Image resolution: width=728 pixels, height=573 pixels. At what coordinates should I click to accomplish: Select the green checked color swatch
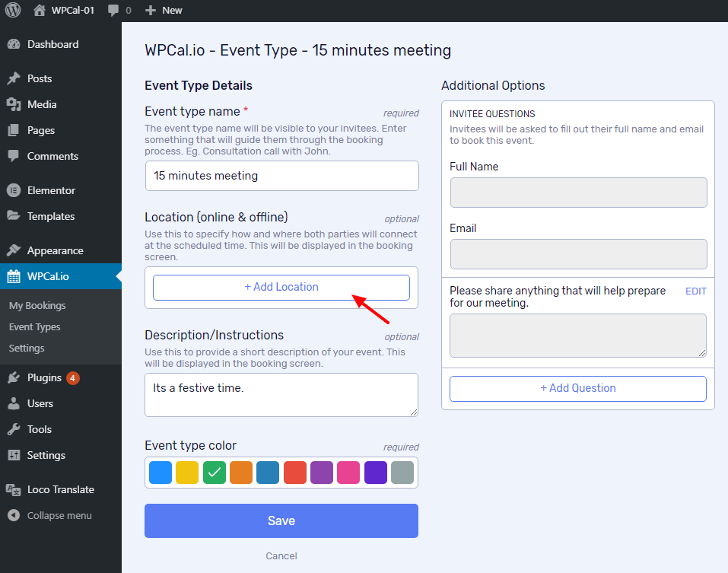215,473
